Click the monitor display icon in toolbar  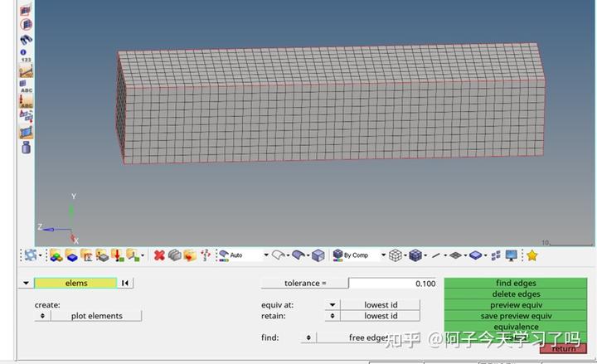coord(512,255)
